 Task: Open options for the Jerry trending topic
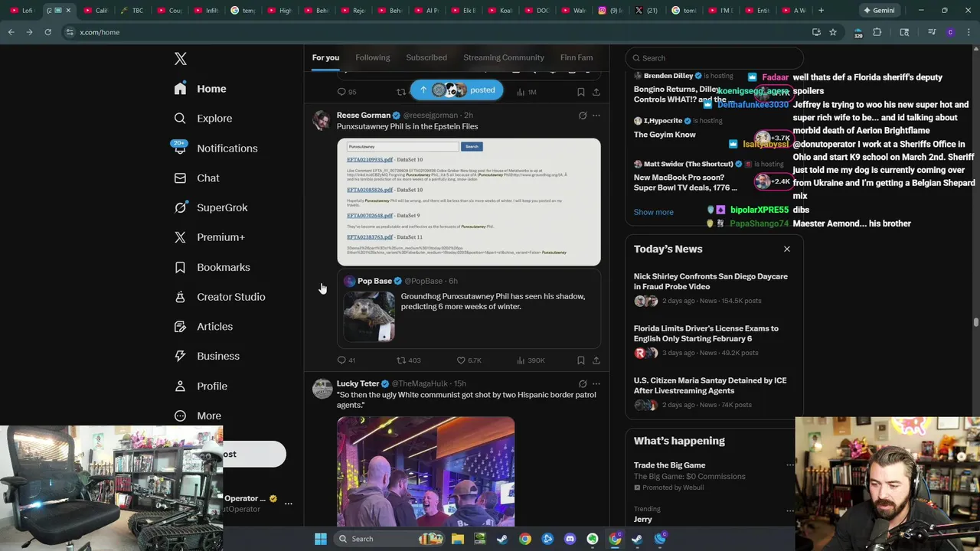790,510
